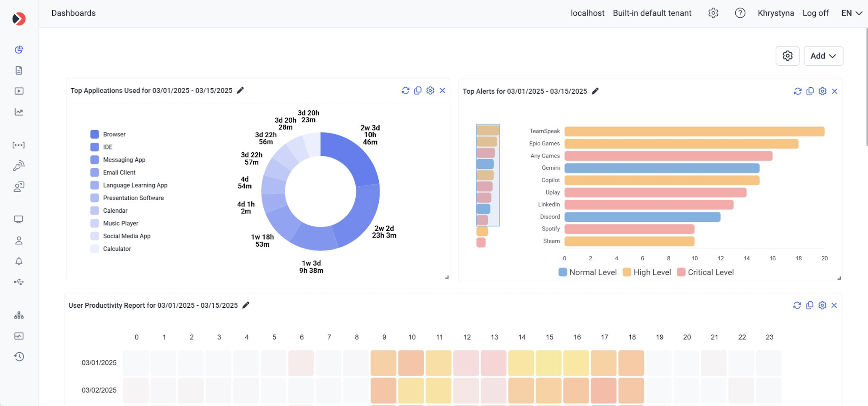The width and height of the screenshot is (868, 406).
Task: Click the password management sidebar icon
Action: [x=19, y=145]
